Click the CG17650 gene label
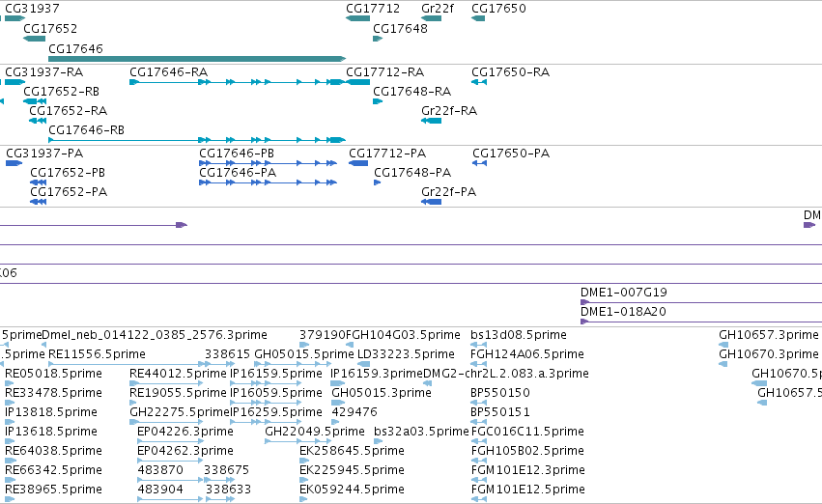The width and height of the screenshot is (822, 504). [x=498, y=9]
